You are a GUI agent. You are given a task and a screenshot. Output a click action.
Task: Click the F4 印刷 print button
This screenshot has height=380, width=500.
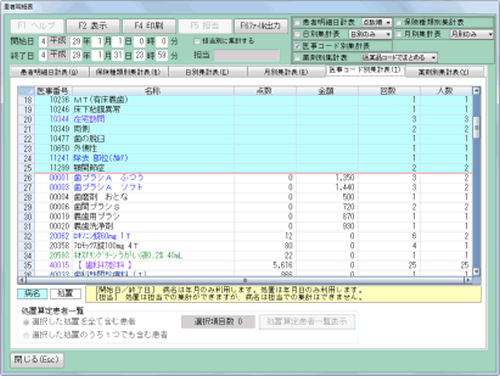click(149, 26)
